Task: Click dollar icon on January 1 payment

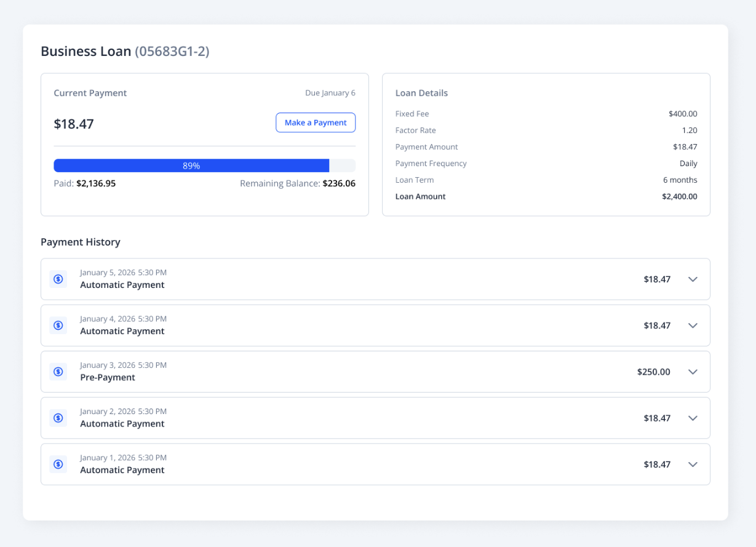Action: 58,465
